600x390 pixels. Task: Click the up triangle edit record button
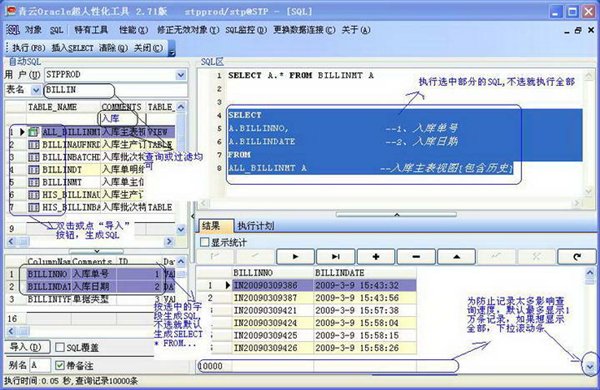coord(457,256)
